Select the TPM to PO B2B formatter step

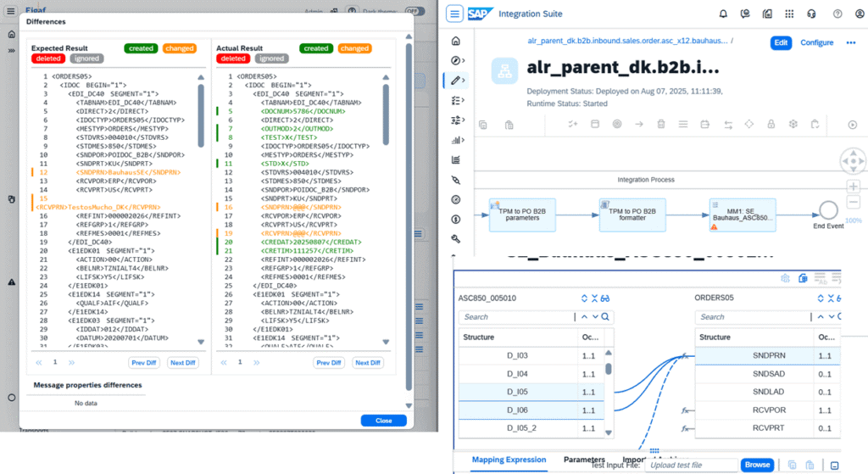coord(632,215)
